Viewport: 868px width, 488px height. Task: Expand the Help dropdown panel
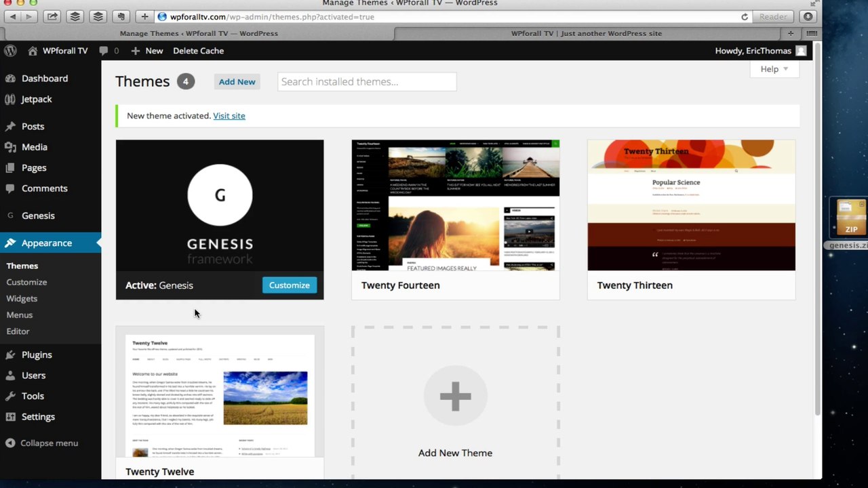774,69
